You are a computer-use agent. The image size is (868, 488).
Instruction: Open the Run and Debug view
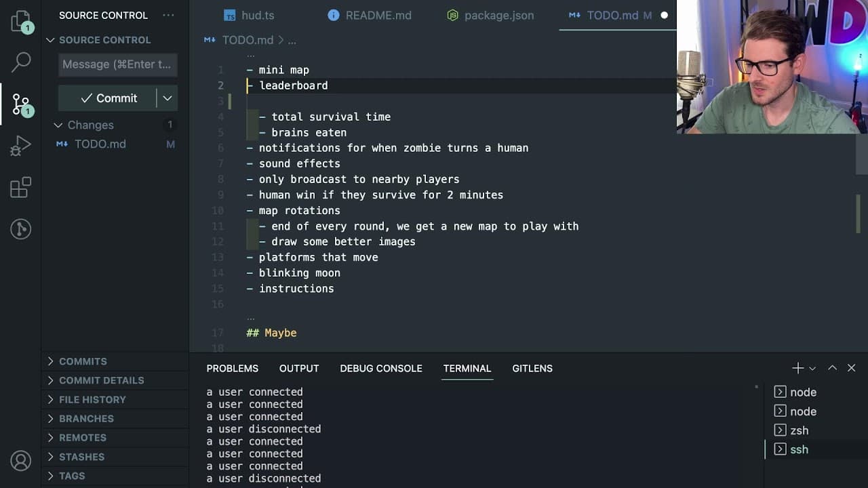coord(21,145)
